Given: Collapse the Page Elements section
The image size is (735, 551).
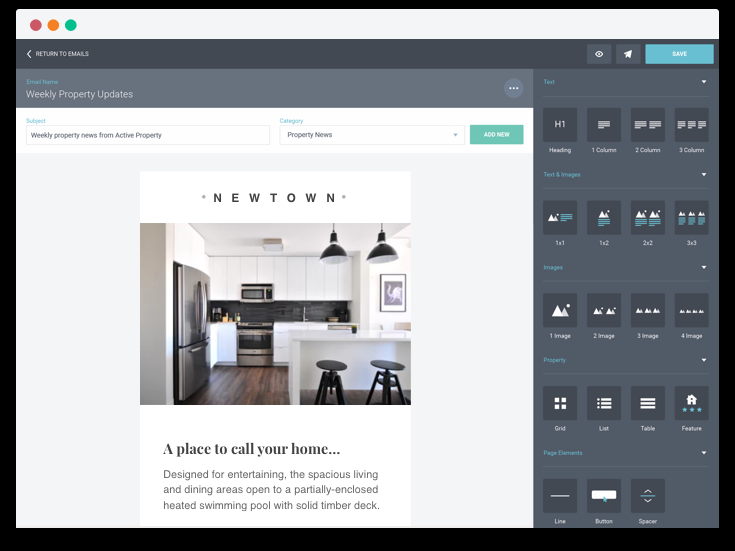Looking at the screenshot, I should point(704,453).
